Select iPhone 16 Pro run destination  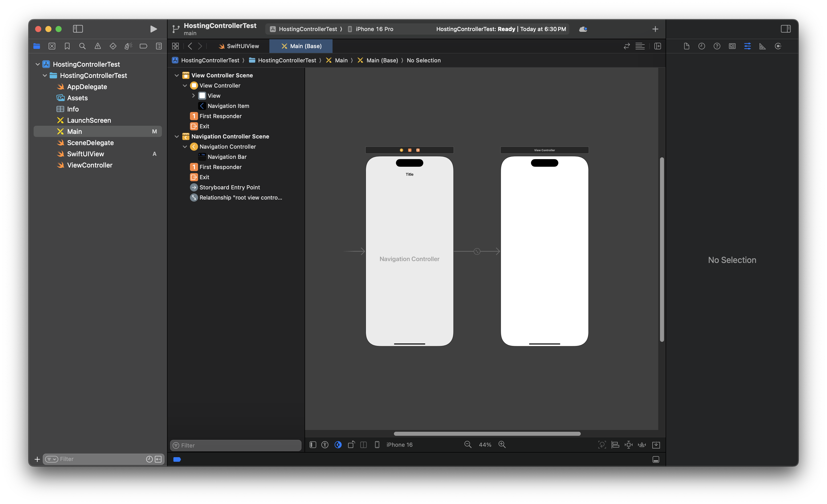(x=374, y=29)
